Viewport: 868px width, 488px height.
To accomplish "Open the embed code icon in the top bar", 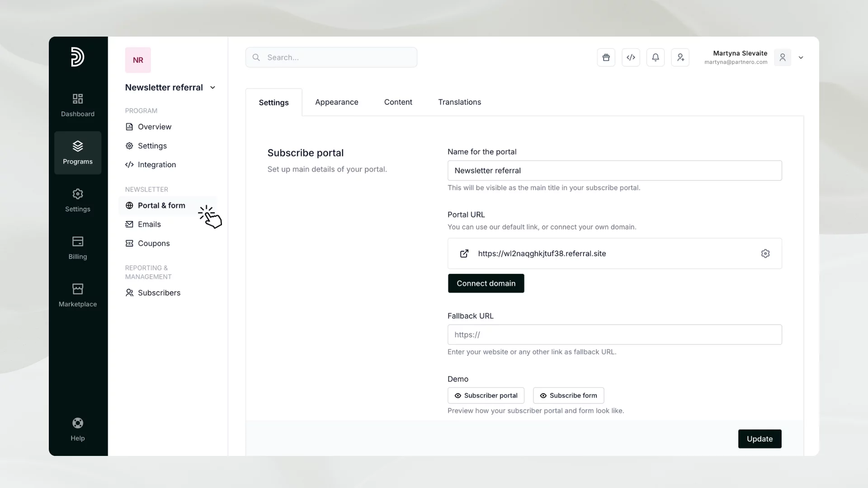I will [631, 57].
